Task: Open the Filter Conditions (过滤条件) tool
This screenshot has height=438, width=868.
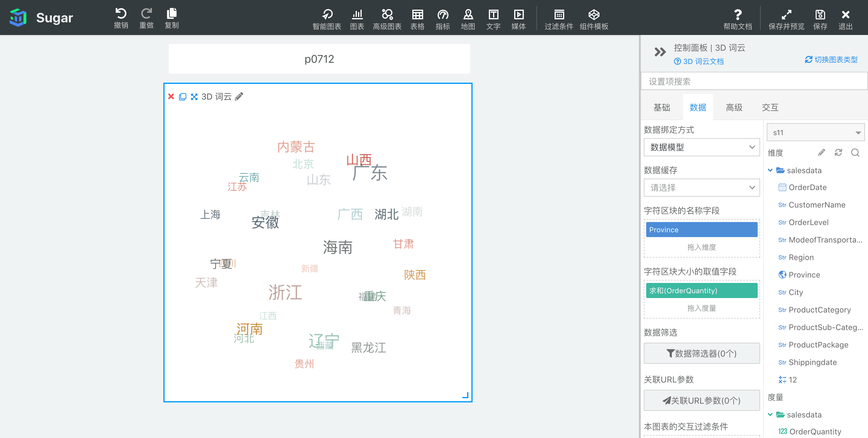Action: point(559,19)
